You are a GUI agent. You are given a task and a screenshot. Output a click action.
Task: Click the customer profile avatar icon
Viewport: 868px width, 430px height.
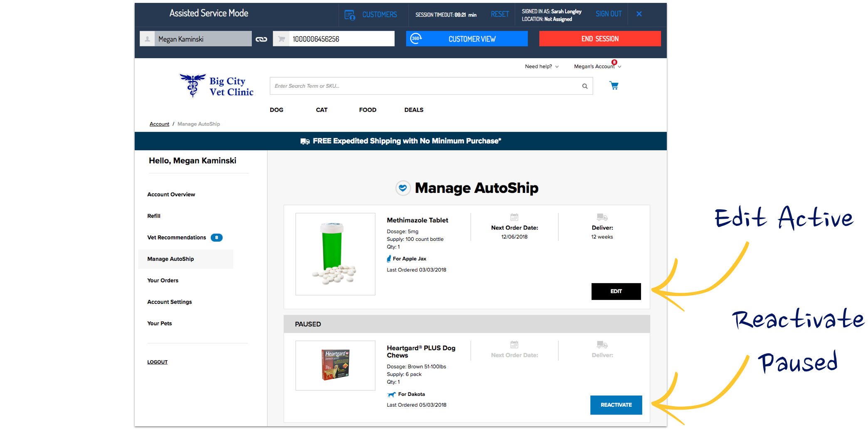click(x=147, y=39)
